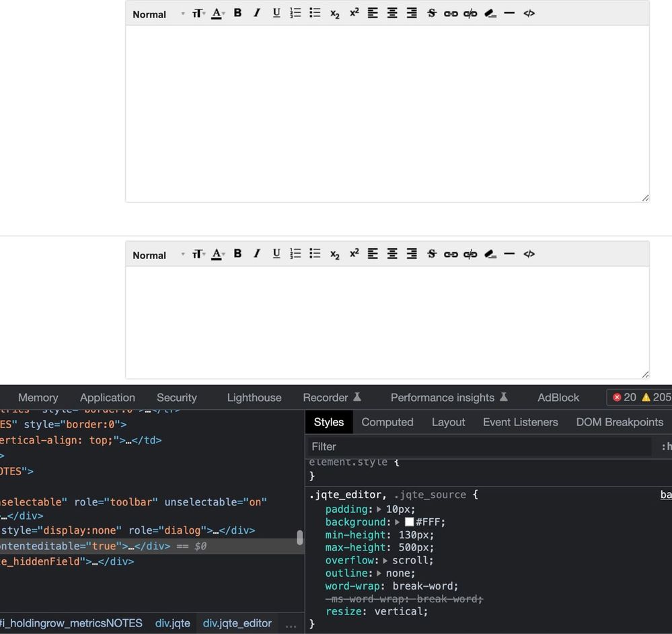Apply subscript in the bottom editor toolbar

[x=335, y=254]
